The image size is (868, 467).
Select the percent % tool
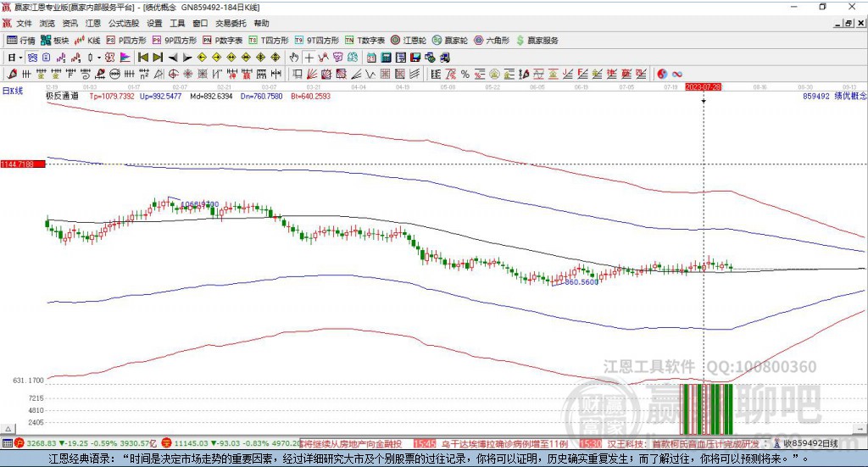point(465,74)
